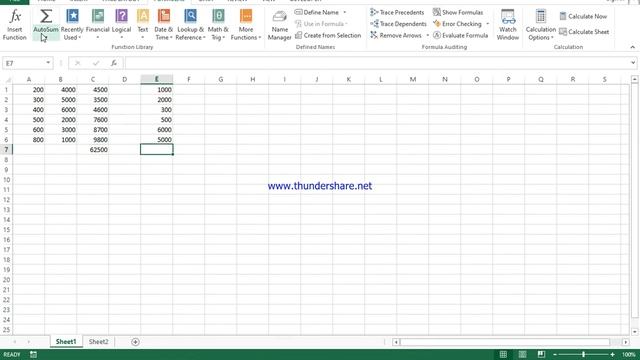Select cell E1 containing 1000
The height and width of the screenshot is (360, 640).
coord(157,90)
